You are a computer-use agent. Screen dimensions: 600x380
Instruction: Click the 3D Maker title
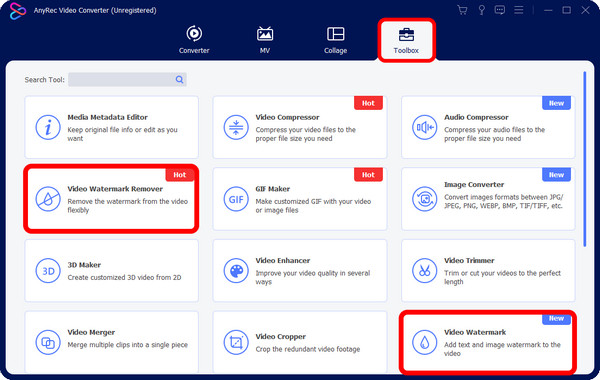pos(84,265)
